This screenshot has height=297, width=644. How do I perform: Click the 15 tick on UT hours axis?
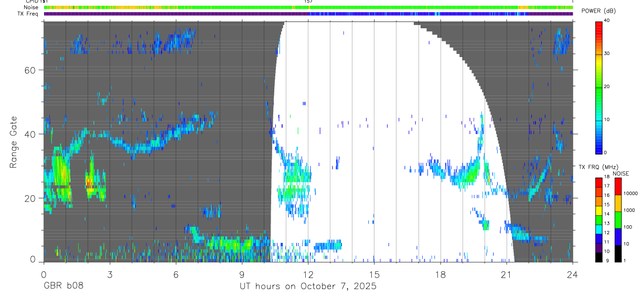pos(374,274)
